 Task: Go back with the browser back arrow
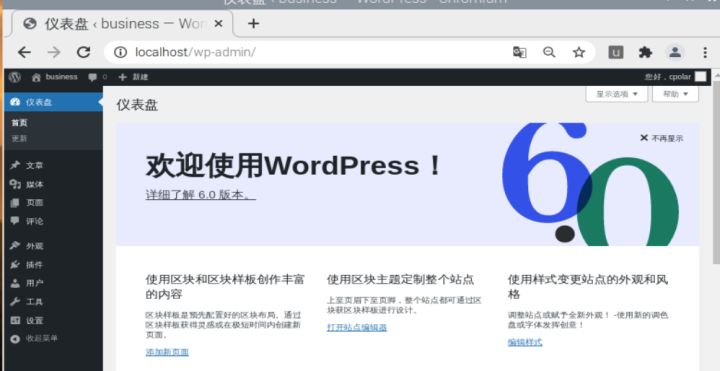[24, 52]
